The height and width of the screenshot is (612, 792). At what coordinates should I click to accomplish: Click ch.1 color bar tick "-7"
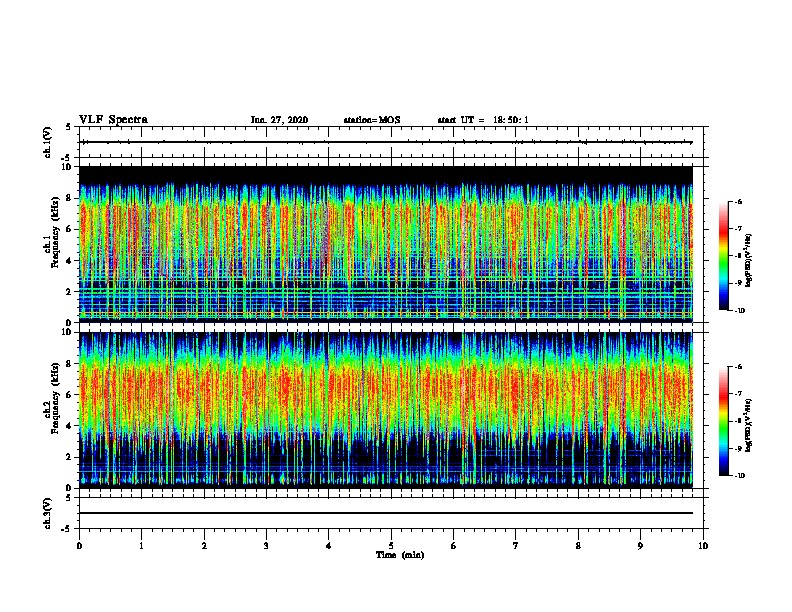[x=738, y=229]
